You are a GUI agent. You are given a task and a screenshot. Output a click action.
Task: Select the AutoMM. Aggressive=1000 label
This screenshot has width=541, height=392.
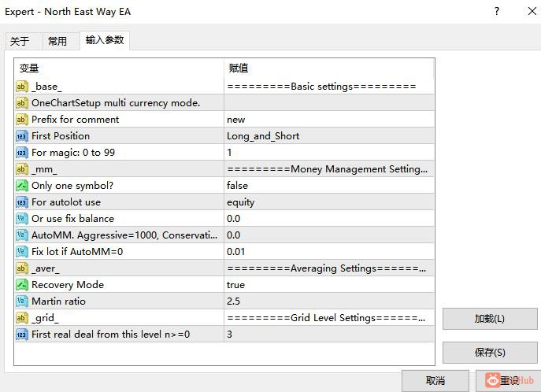124,235
